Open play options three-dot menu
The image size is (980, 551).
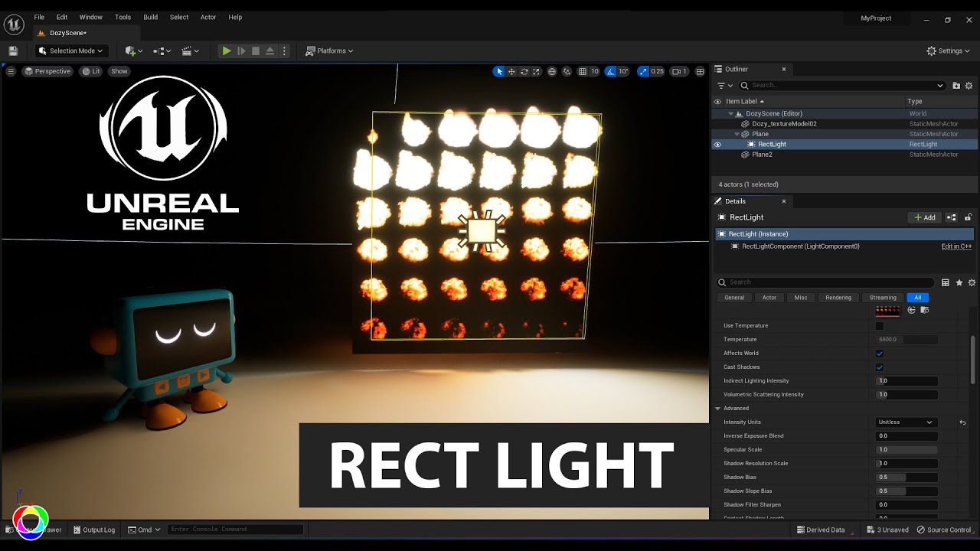point(284,51)
